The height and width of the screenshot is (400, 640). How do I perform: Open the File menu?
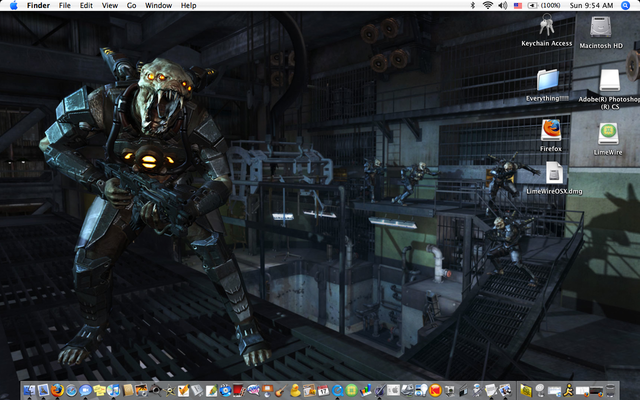pos(64,6)
